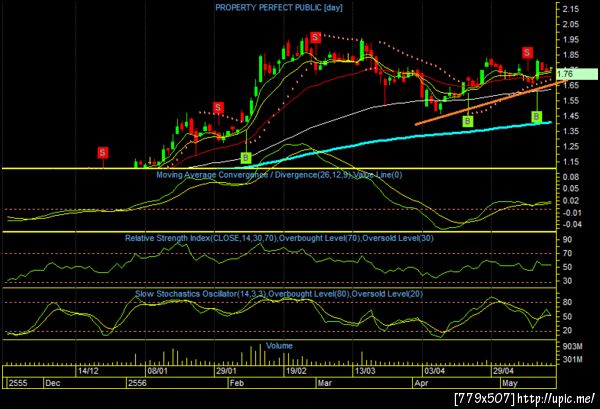Image resolution: width=600 pixels, height=409 pixels.
Task: Click the May month label
Action: [510, 383]
